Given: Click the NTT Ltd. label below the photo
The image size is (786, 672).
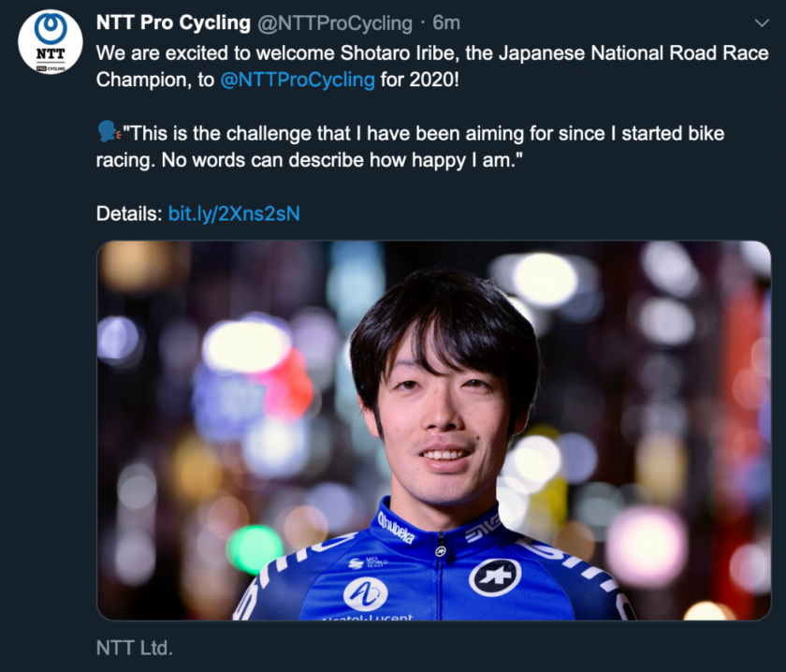Looking at the screenshot, I should click(135, 648).
